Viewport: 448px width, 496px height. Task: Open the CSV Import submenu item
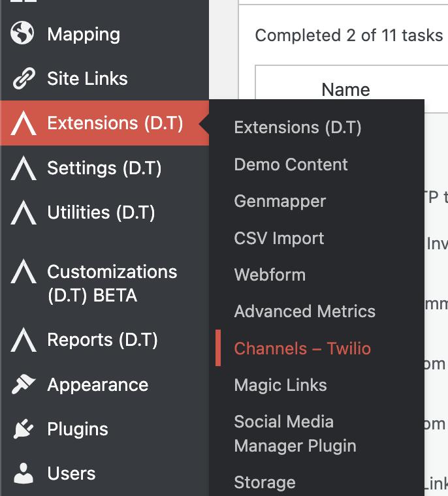[279, 238]
